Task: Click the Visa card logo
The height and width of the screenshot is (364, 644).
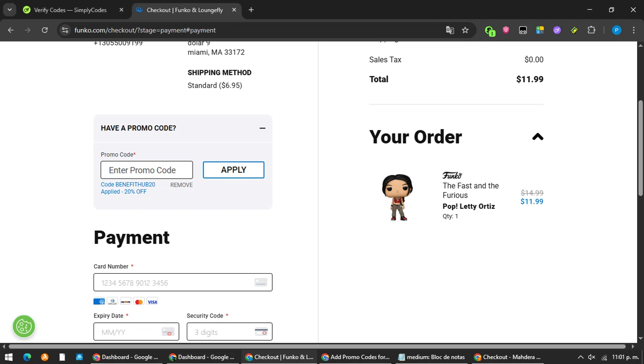Action: (x=152, y=302)
